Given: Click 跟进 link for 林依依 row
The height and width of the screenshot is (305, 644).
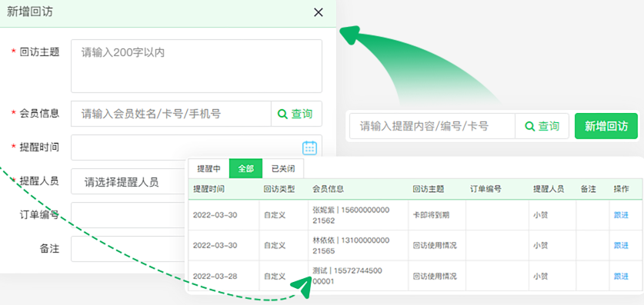Looking at the screenshot, I should [621, 245].
